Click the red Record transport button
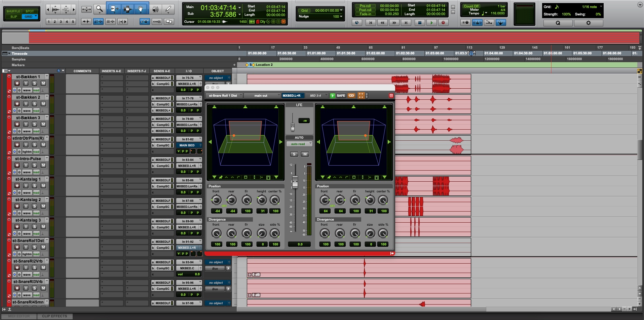 (x=443, y=22)
